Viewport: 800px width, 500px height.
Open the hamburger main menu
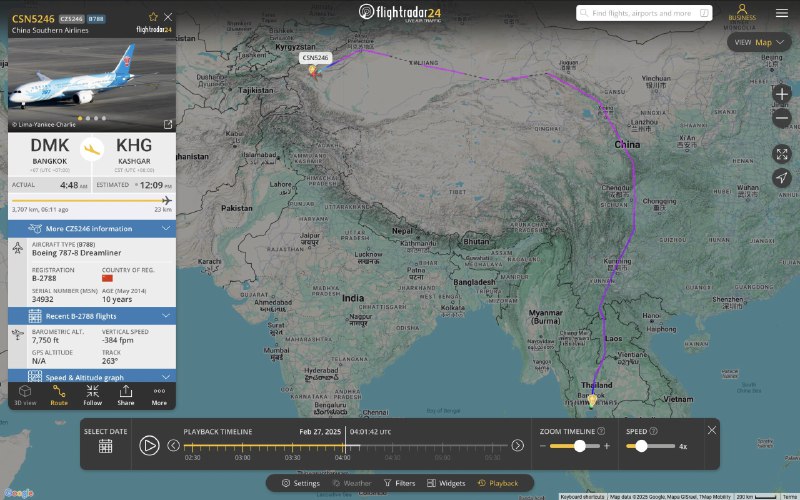click(x=781, y=13)
